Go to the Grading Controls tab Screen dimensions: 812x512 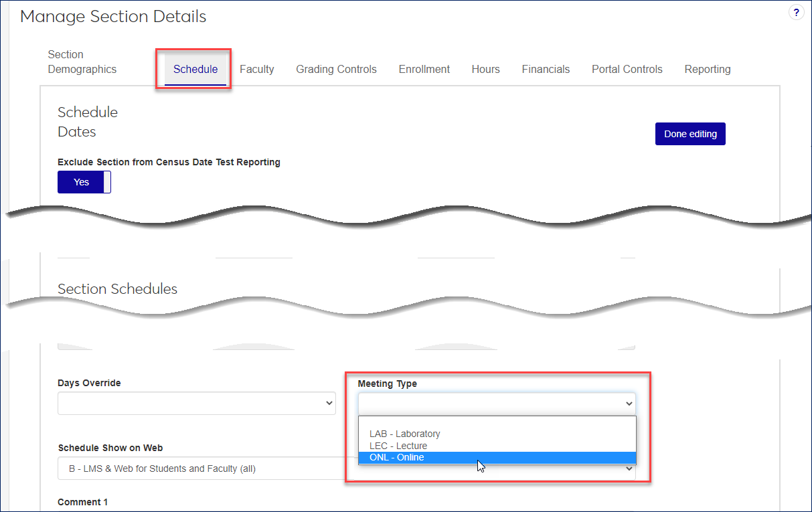pos(336,69)
